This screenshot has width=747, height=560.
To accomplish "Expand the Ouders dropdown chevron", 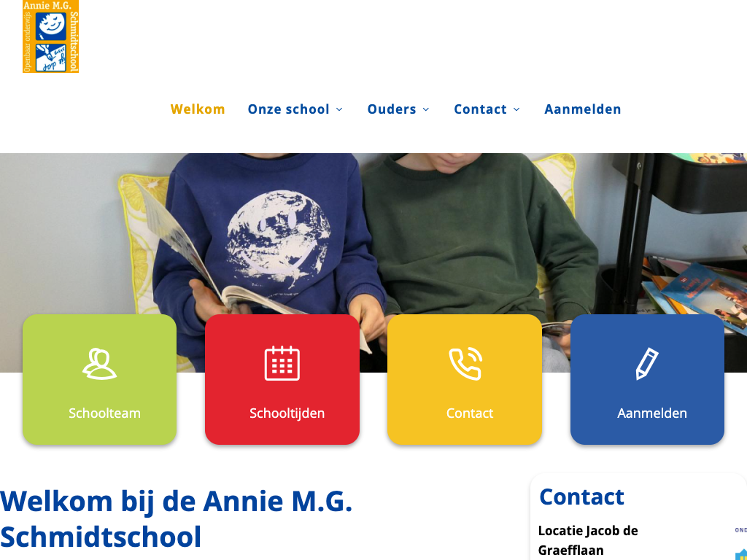I will pos(426,109).
